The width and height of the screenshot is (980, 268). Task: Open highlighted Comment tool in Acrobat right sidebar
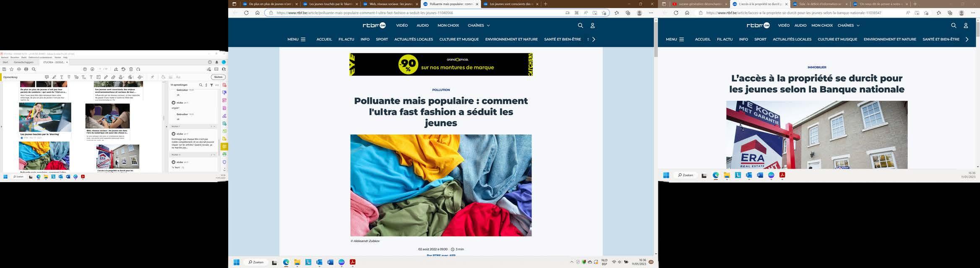click(224, 147)
